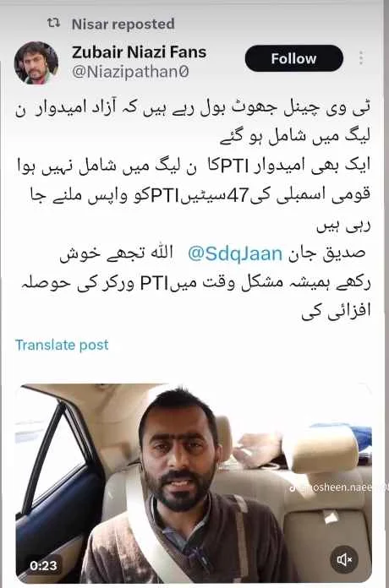Viewport: 389px width, 588px height.
Task: Click the final line 'افزائی کی'
Action: coord(336,312)
